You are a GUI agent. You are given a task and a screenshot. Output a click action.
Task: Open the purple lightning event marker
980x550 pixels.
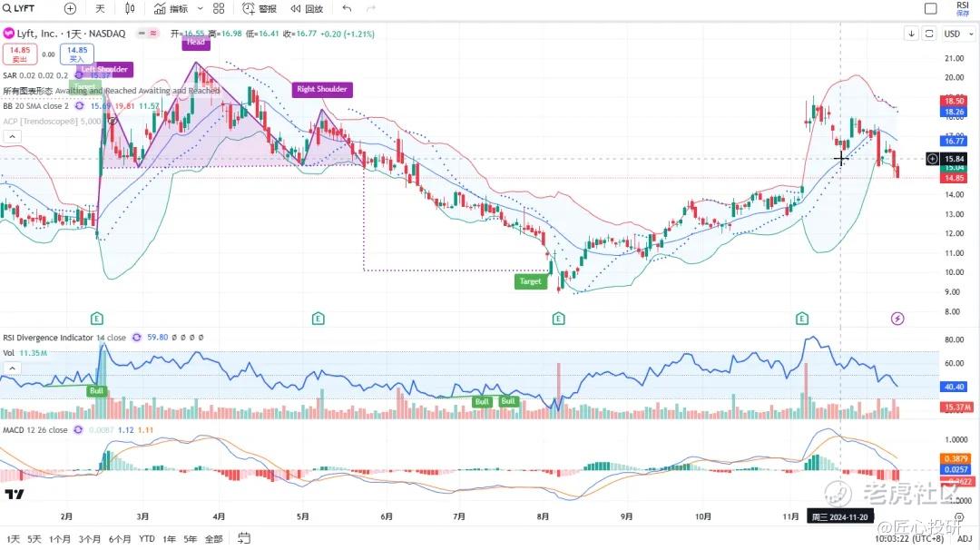pos(897,319)
